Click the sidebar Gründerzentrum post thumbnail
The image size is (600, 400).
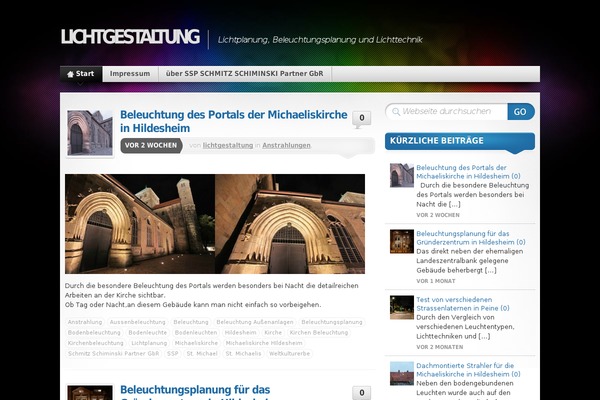(402, 241)
